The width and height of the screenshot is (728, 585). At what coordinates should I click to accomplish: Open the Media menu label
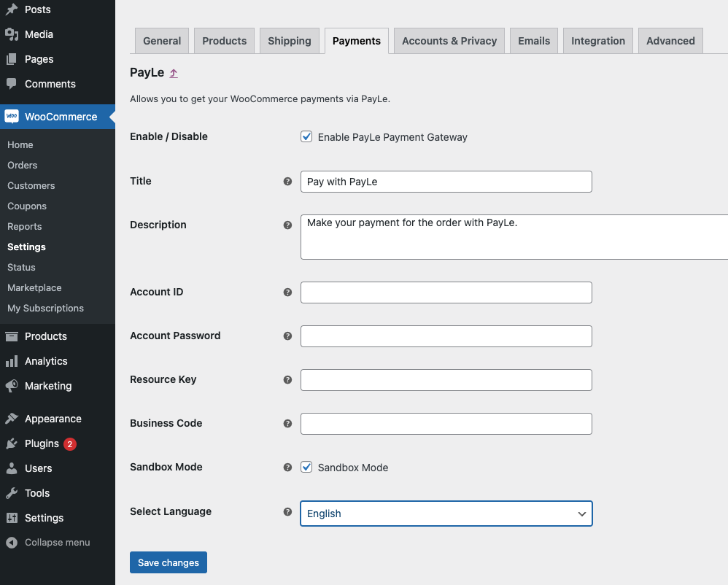pyautogui.click(x=39, y=34)
